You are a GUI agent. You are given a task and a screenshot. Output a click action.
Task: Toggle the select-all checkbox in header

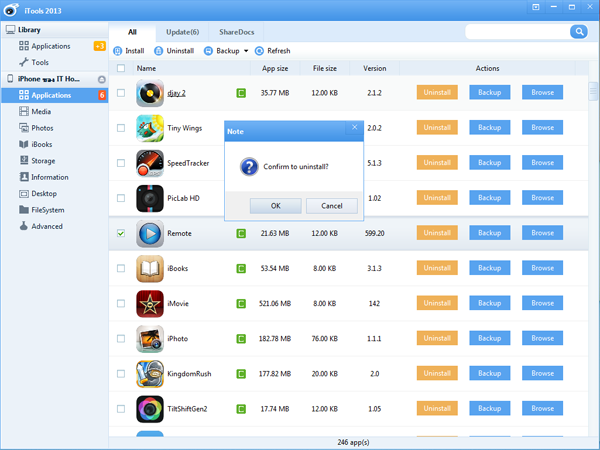coord(121,69)
